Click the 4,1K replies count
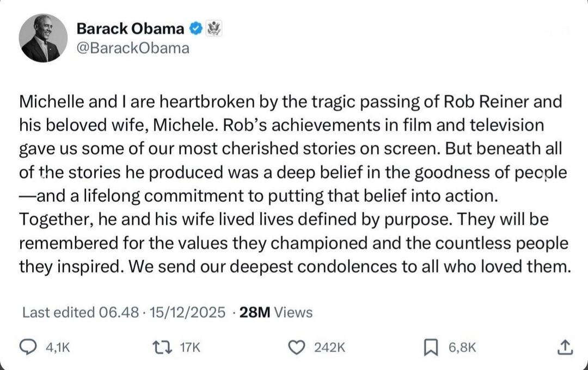The height and width of the screenshot is (370, 588). coord(58,347)
